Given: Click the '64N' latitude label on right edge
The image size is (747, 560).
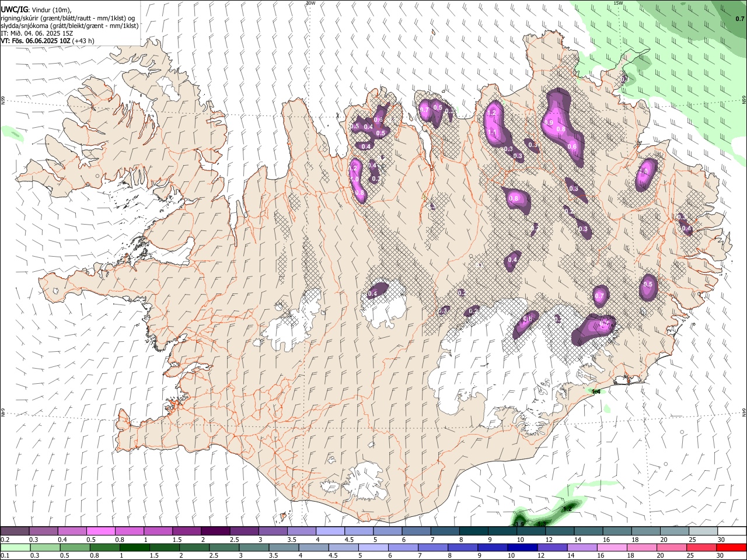Looking at the screenshot, I should click(744, 412).
